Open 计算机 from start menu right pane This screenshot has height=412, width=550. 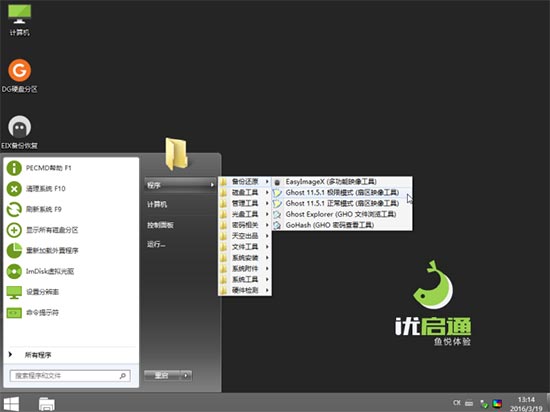coord(157,204)
